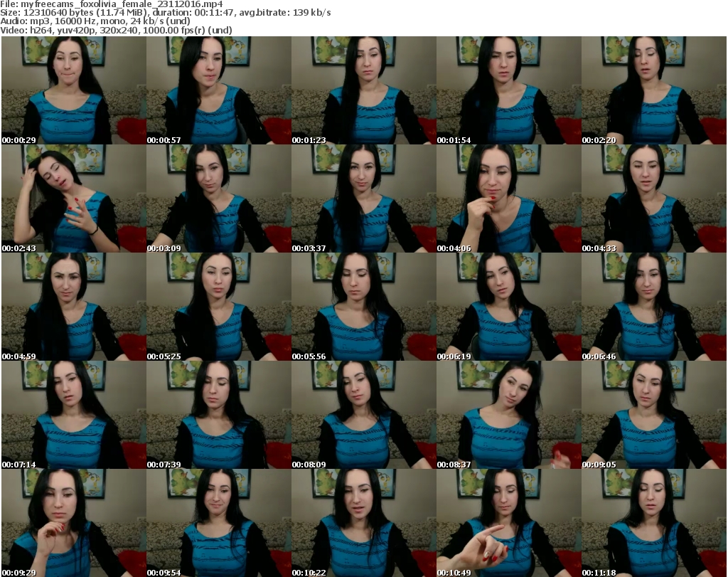728x577 pixels.
Task: Select the thumbnail frame at 00:01:23
Action: pyautogui.click(x=363, y=90)
